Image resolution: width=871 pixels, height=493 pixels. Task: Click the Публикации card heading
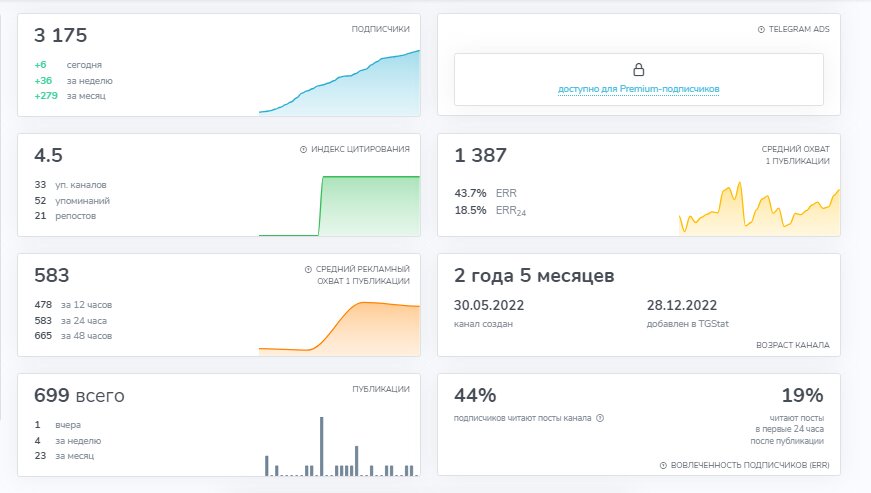coord(380,389)
